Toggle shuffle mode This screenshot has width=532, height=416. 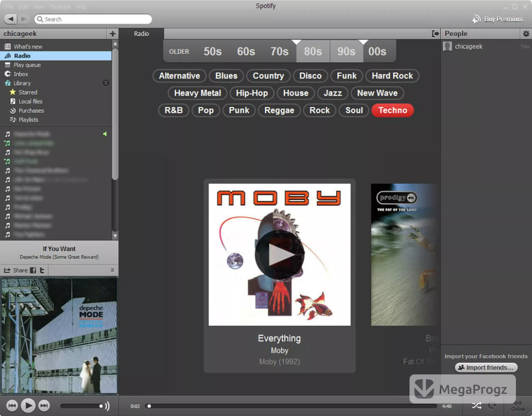(477, 406)
